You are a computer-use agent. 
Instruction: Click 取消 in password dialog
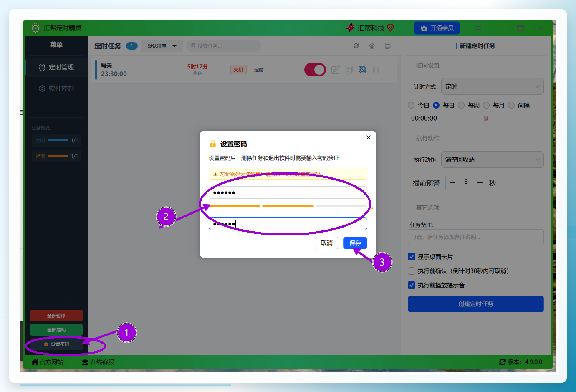[x=327, y=243]
